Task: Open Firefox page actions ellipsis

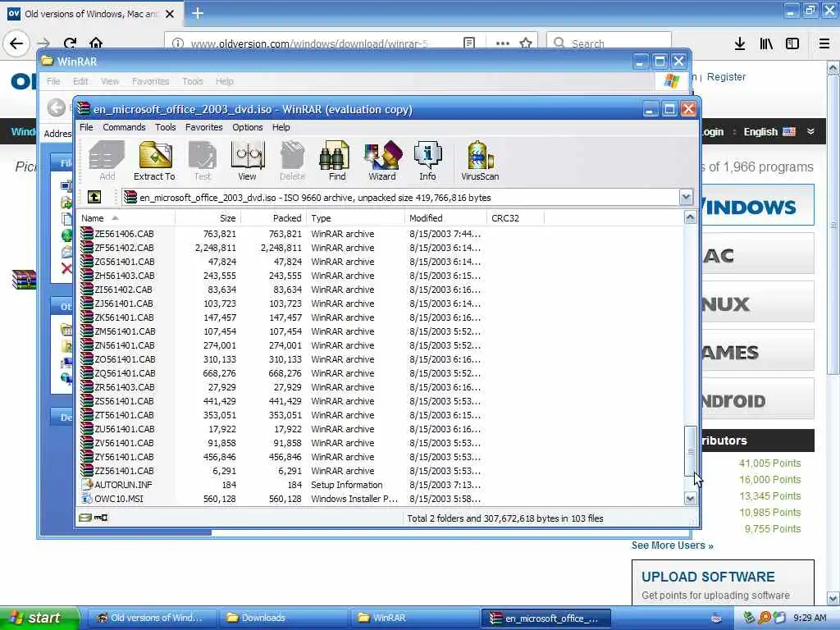Action: coord(503,43)
